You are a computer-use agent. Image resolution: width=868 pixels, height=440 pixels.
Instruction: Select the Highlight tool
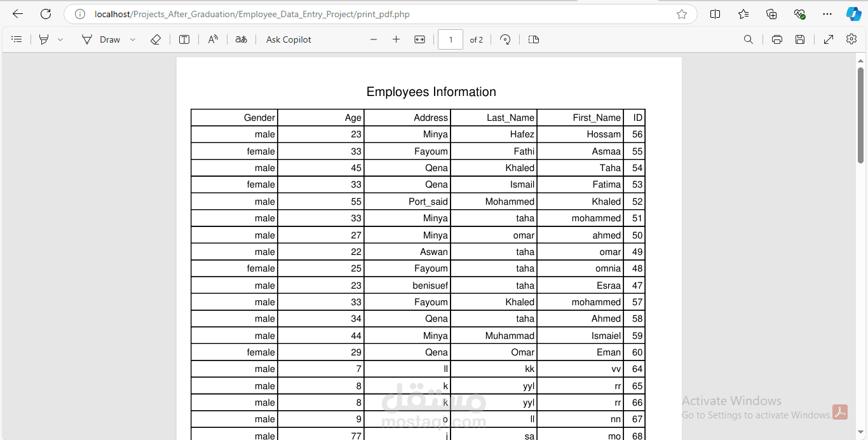44,39
